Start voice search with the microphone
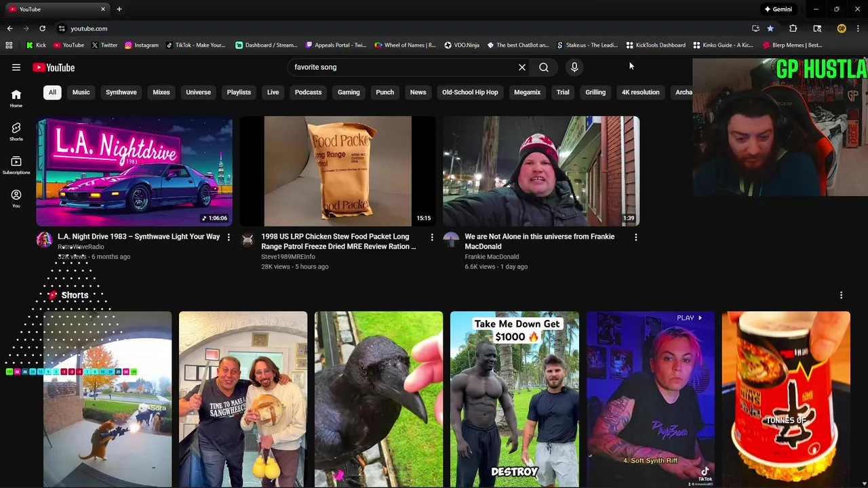Screen dimensions: 868x488 coord(574,67)
